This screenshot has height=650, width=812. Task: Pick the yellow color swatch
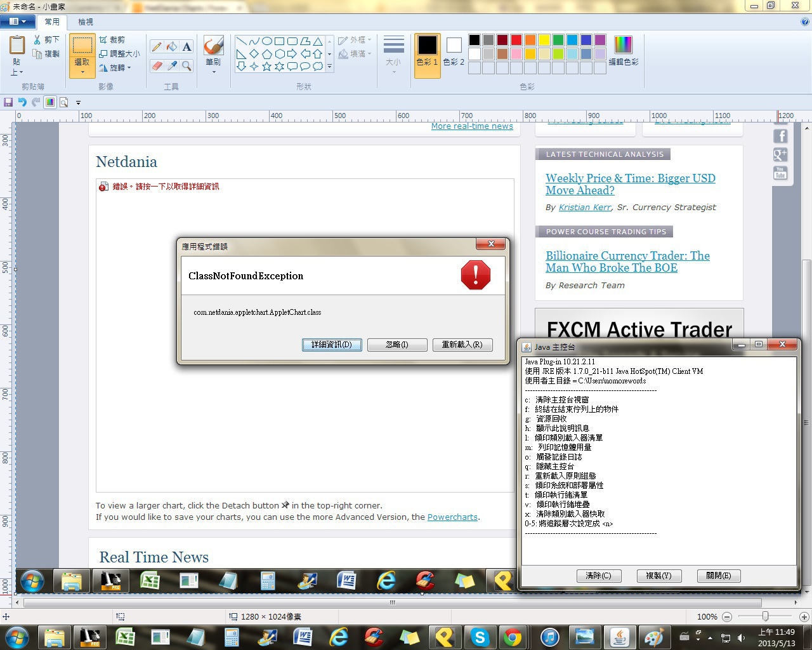coord(544,40)
